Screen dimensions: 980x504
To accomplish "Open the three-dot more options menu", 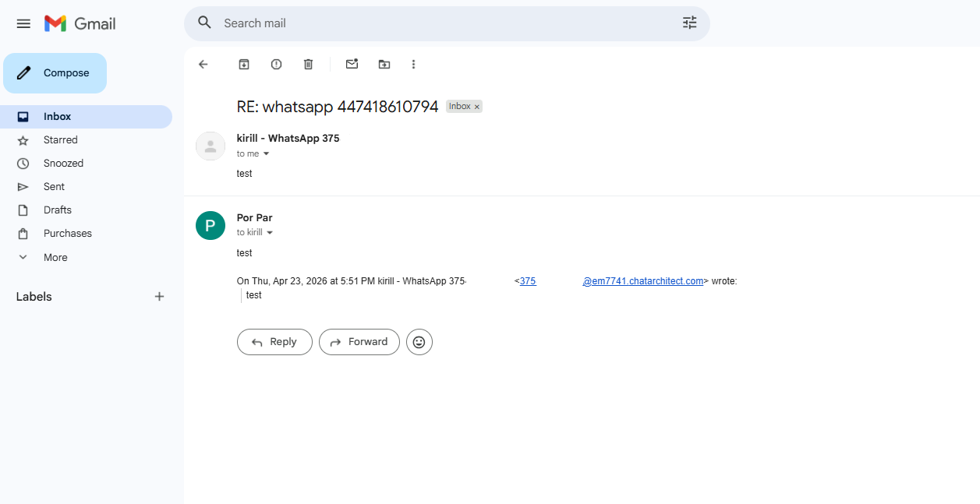I will 414,65.
